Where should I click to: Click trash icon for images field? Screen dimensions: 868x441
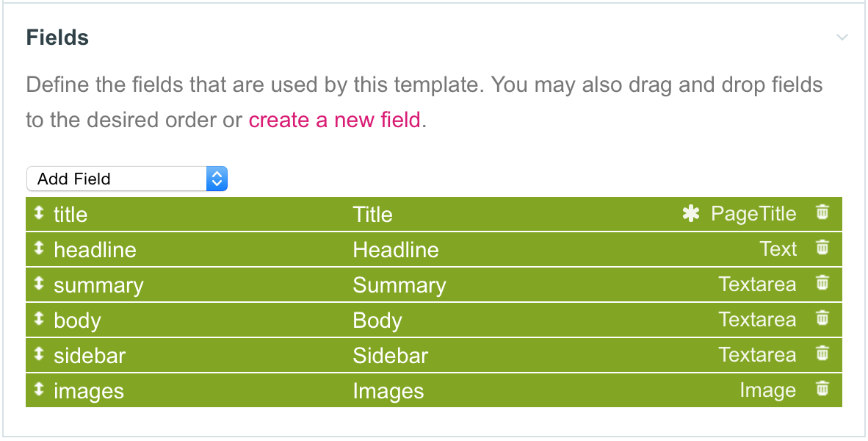(x=822, y=388)
